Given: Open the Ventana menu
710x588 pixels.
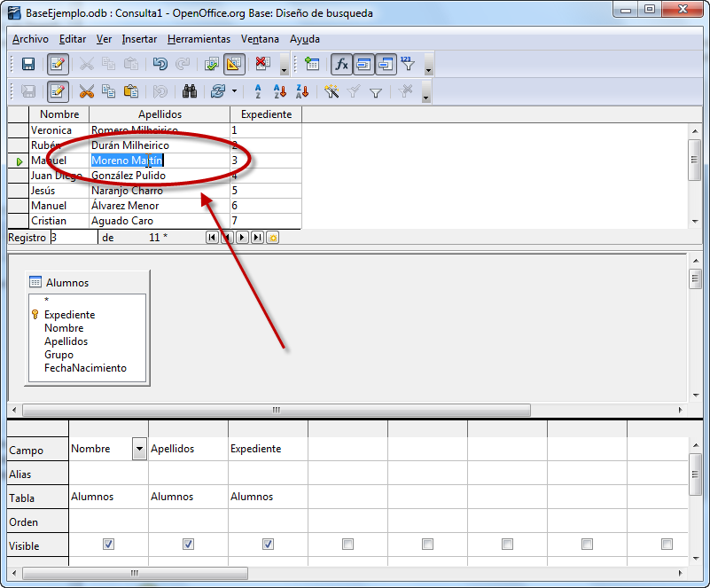Looking at the screenshot, I should 260,39.
